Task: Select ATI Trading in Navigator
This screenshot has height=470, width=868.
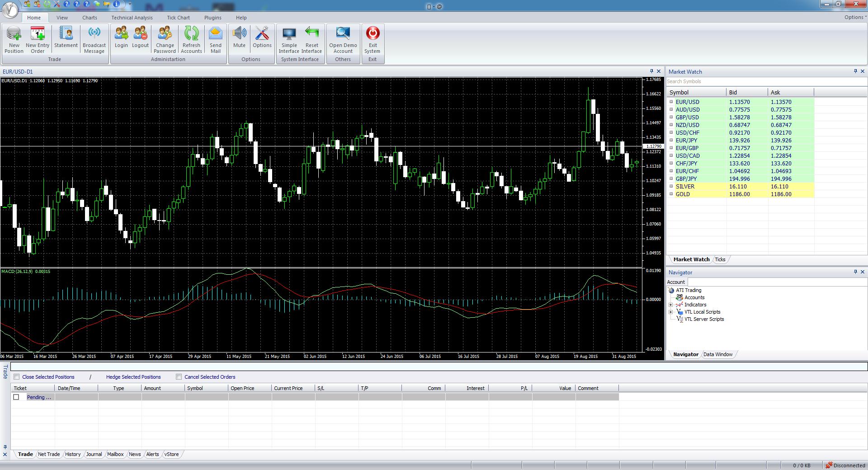Action: point(689,290)
